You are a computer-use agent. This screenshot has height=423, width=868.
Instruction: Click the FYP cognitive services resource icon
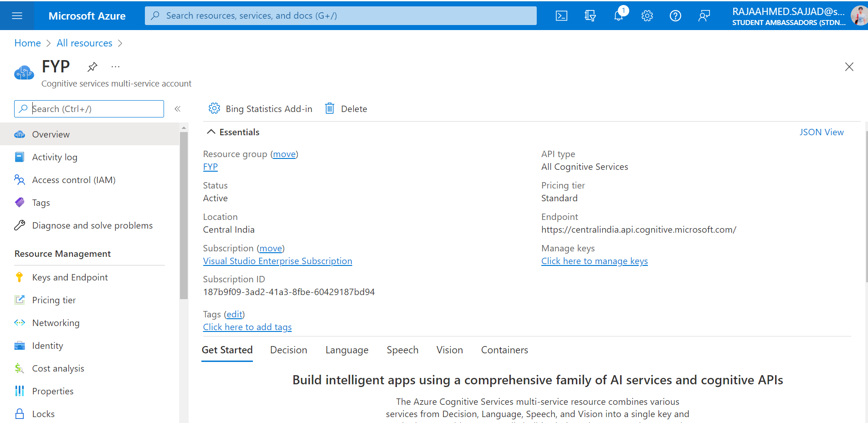[x=24, y=72]
